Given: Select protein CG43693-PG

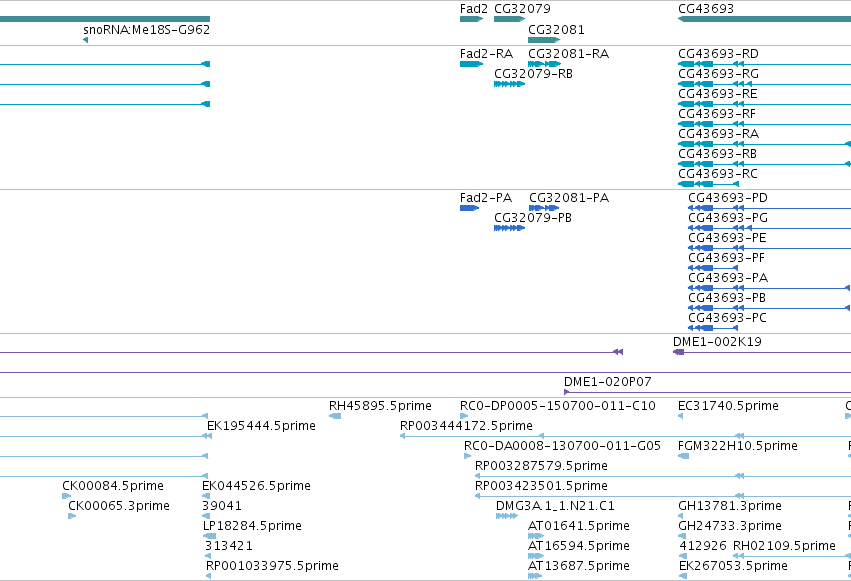Looking at the screenshot, I should 728,218.
